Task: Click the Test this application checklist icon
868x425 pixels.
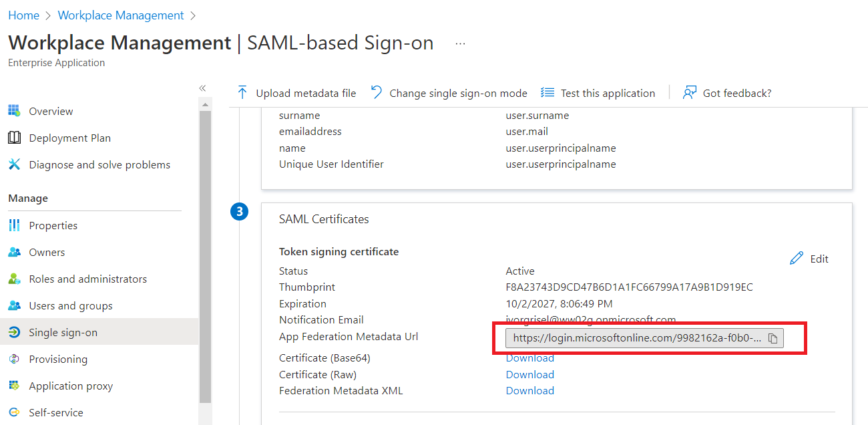Action: click(548, 93)
